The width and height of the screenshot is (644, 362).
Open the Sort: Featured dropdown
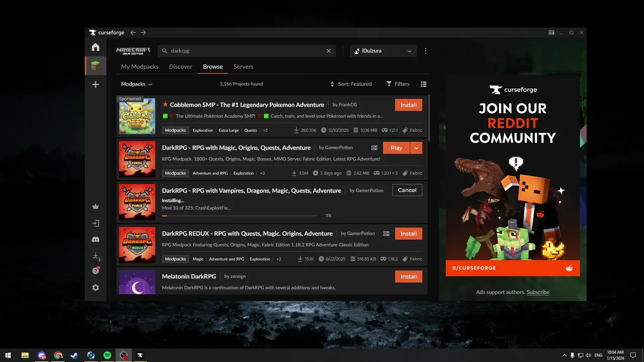[x=351, y=84]
